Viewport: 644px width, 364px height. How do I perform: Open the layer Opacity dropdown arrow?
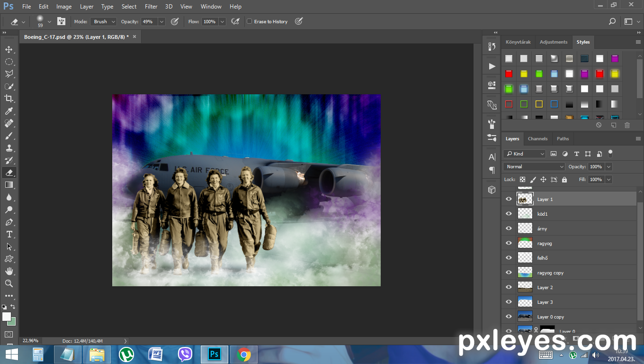[608, 167]
